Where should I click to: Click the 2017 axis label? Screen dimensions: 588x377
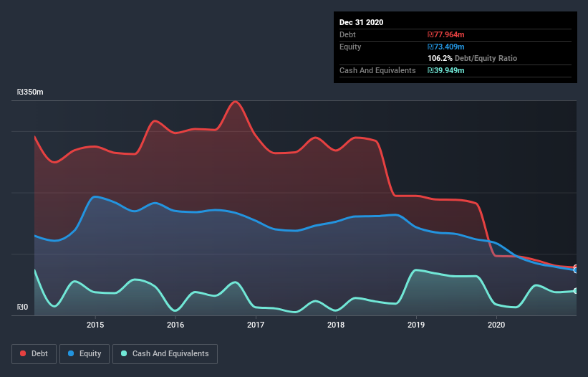pos(256,325)
